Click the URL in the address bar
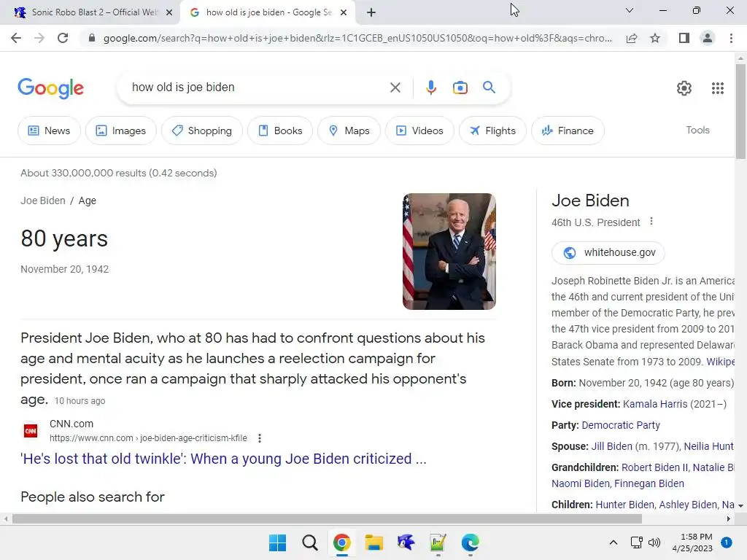Image resolution: width=747 pixels, height=560 pixels. click(x=357, y=38)
